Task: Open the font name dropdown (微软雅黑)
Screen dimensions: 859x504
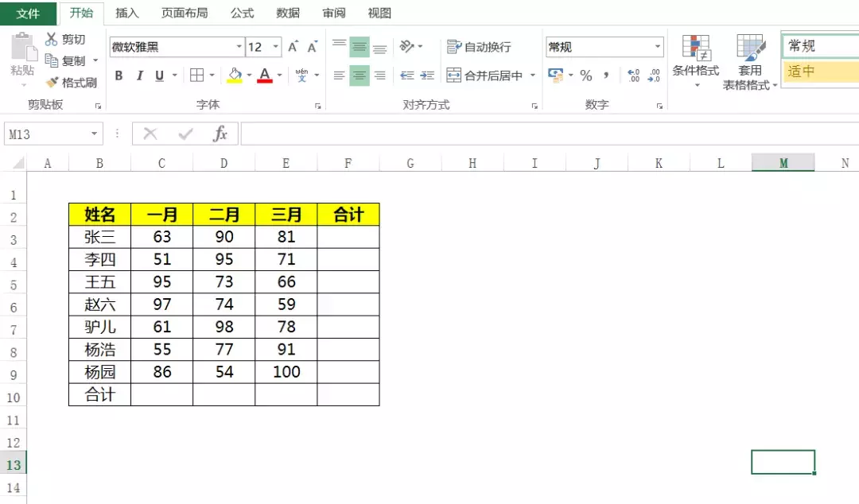Action: click(x=239, y=47)
